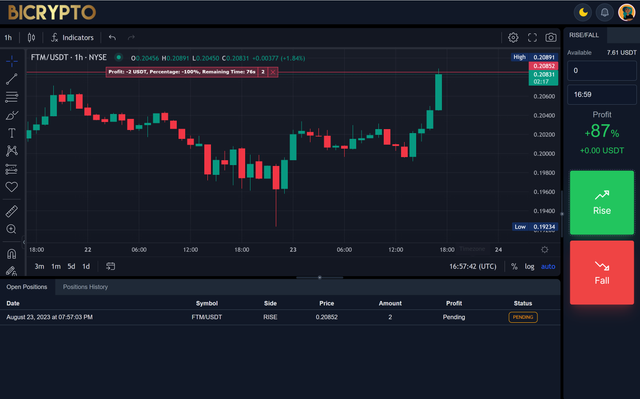Screen dimensions: 640x399
Task: Click the High 0.20891 price label
Action: pos(534,57)
